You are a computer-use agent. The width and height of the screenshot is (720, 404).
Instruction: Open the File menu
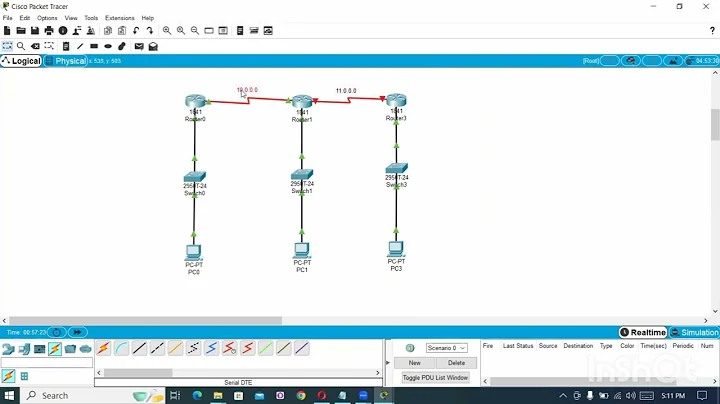click(8, 18)
